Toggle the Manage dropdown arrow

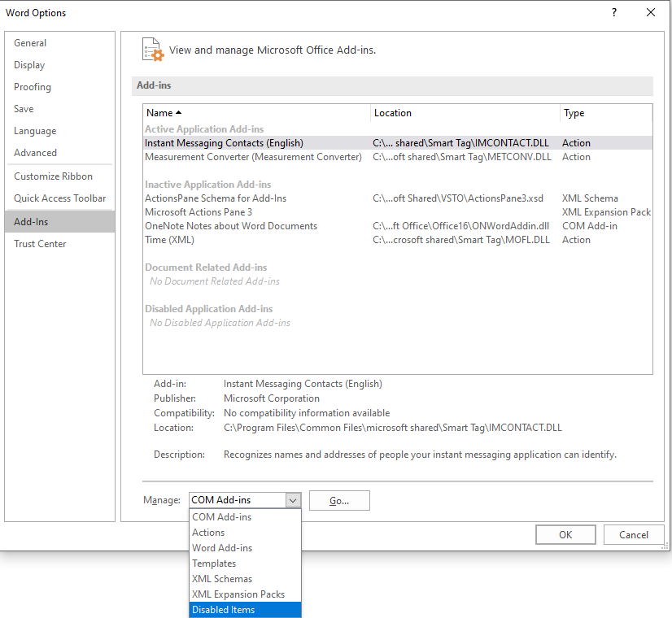tap(293, 500)
